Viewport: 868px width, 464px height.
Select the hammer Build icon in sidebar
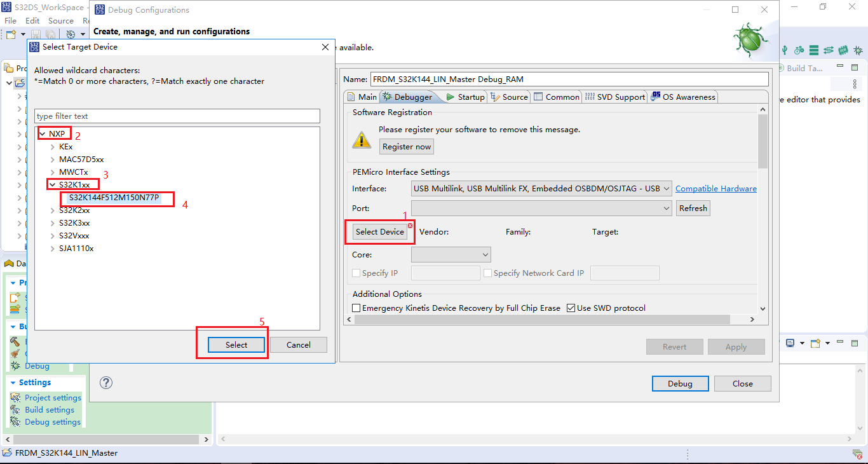click(15, 341)
